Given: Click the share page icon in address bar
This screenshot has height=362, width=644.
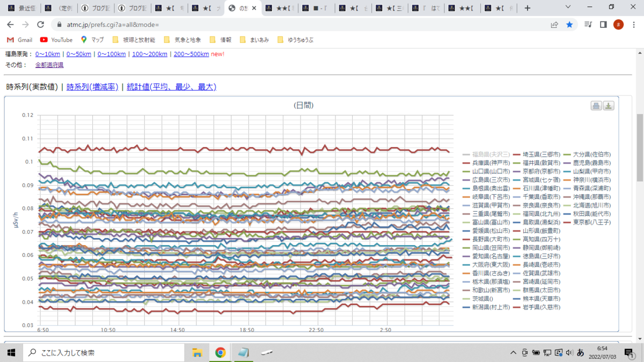Looking at the screenshot, I should 554,25.
